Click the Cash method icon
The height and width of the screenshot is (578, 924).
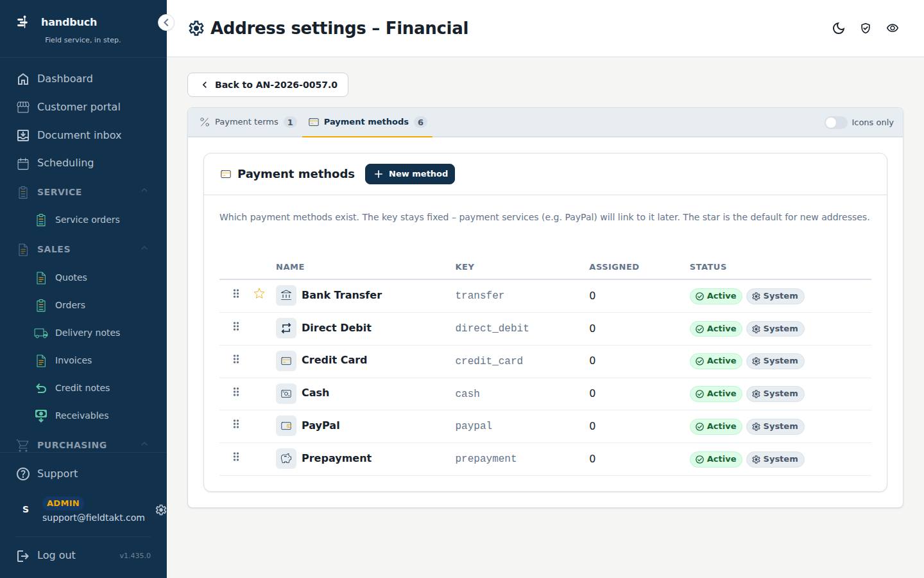(x=286, y=394)
